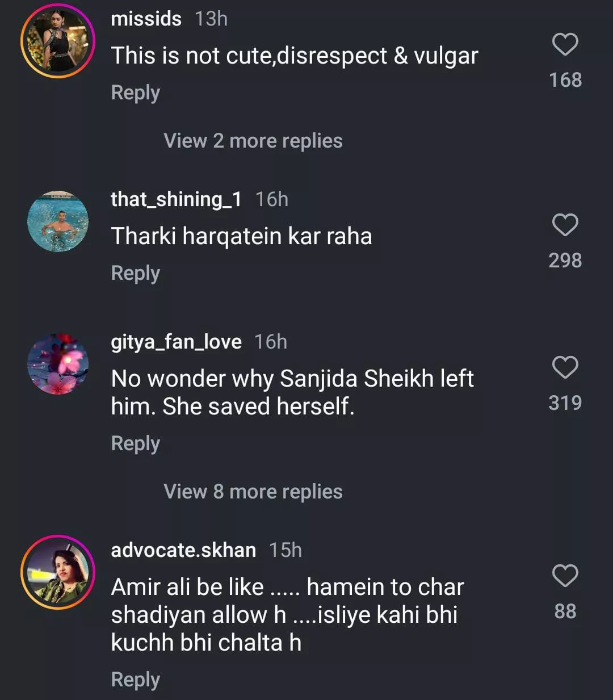
Task: Open that_shining_1 profile picture
Action: [x=58, y=221]
